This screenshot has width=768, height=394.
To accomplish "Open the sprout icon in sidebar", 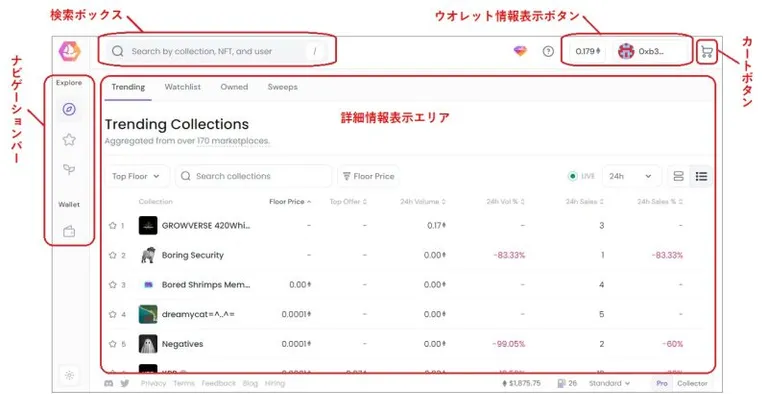I will pos(69,170).
